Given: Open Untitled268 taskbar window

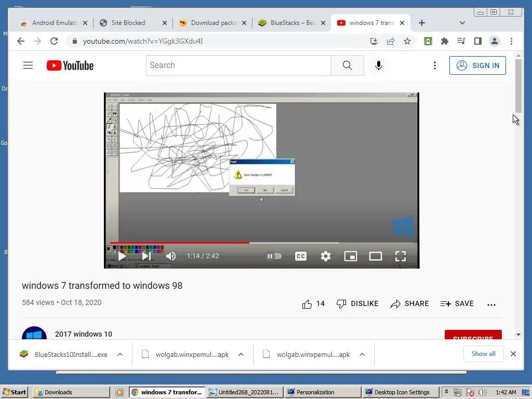Looking at the screenshot, I should (245, 392).
